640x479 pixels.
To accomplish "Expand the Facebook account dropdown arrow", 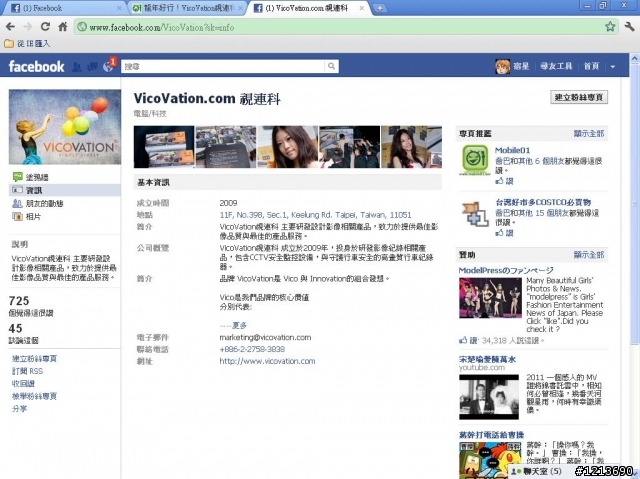I will [x=613, y=67].
